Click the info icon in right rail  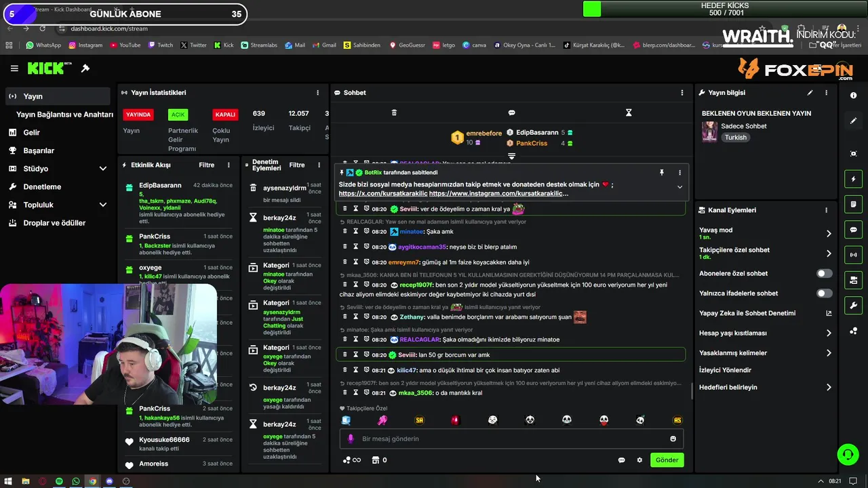pos(853,96)
